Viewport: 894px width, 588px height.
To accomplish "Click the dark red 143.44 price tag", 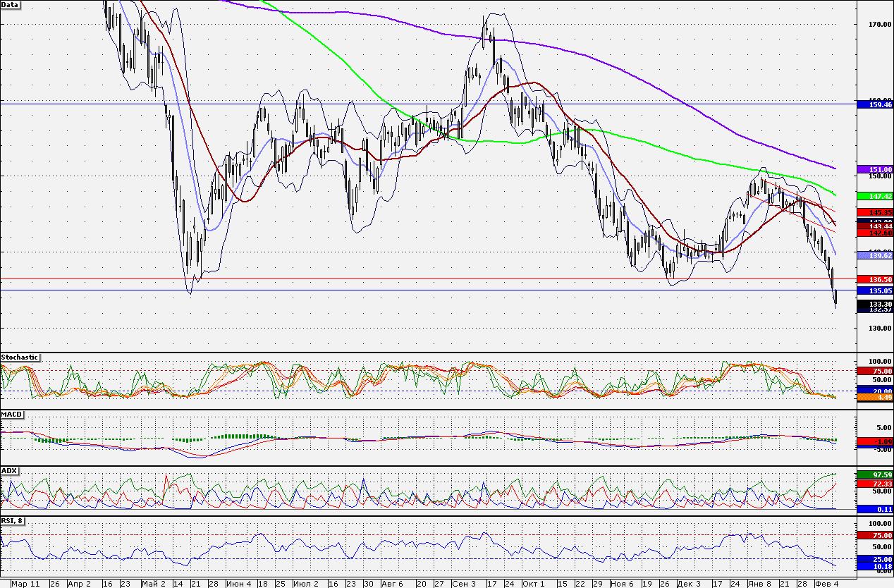I will click(875, 226).
